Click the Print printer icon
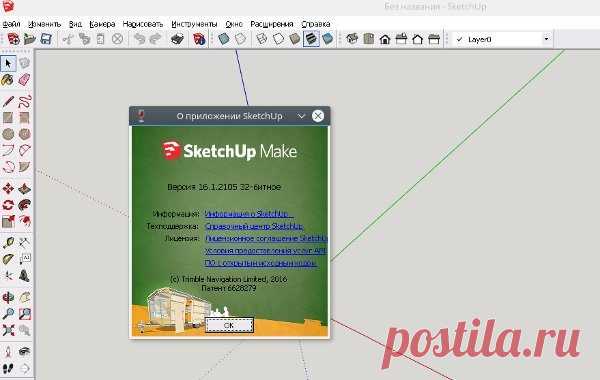The image size is (600, 380). (177, 39)
